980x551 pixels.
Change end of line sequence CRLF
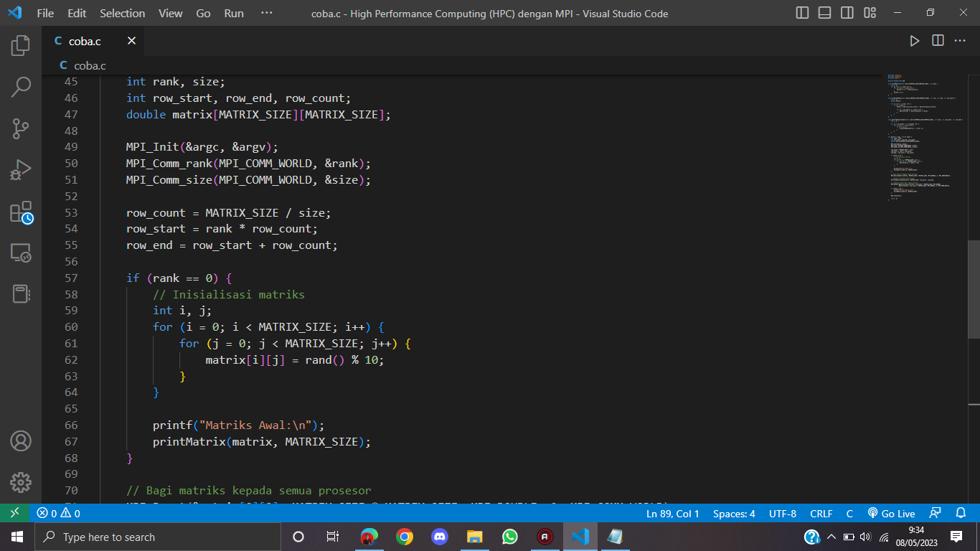tap(821, 513)
